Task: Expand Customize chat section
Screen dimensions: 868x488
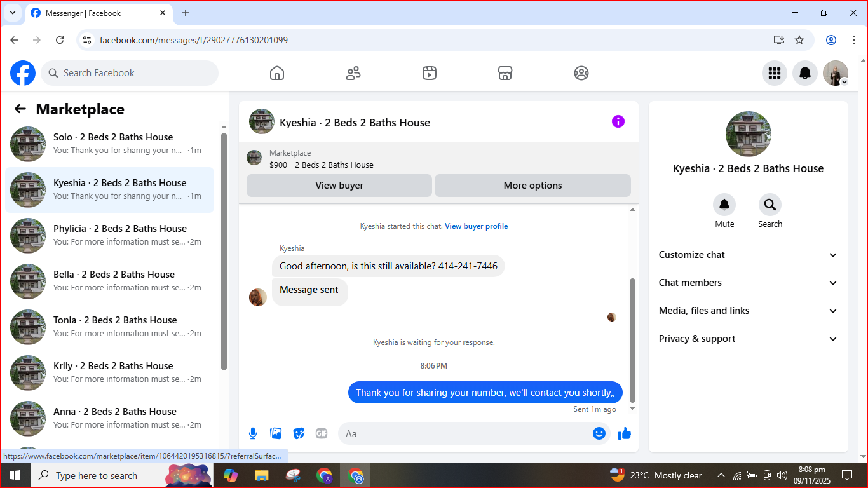Action: (x=749, y=255)
